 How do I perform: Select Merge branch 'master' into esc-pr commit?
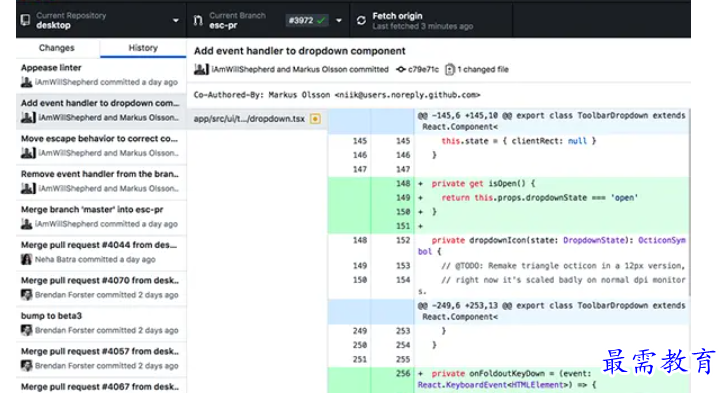click(101, 217)
